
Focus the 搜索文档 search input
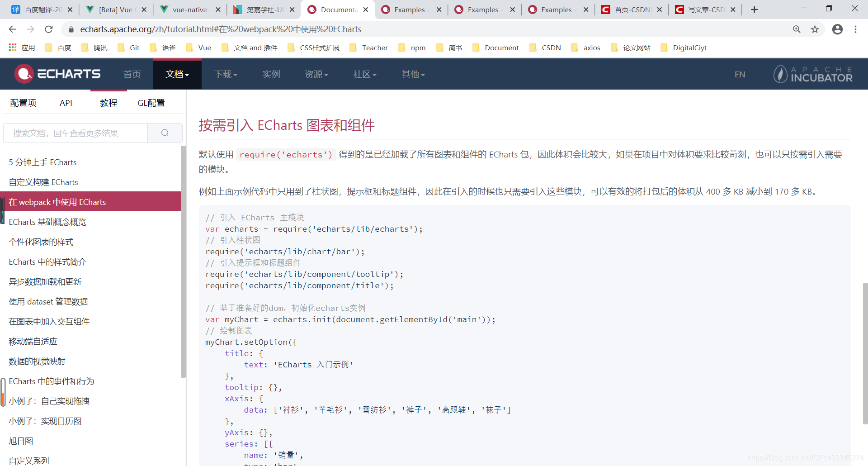pos(75,133)
